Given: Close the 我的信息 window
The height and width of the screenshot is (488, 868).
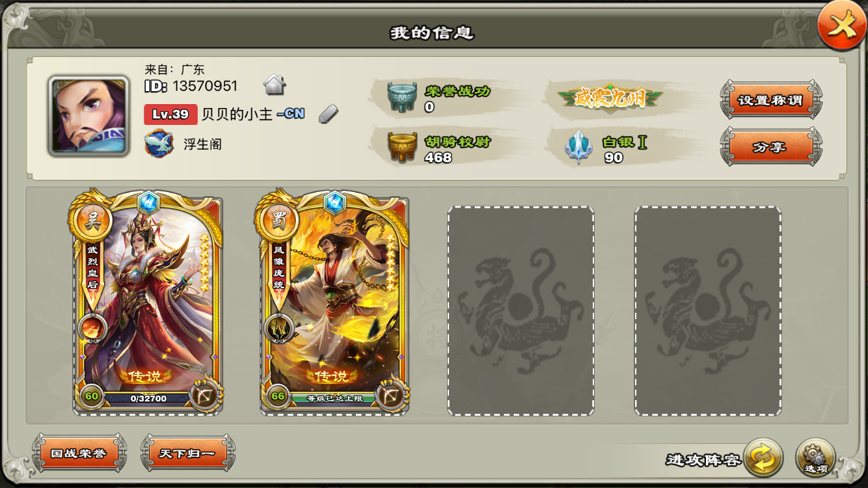Looking at the screenshot, I should (x=841, y=25).
